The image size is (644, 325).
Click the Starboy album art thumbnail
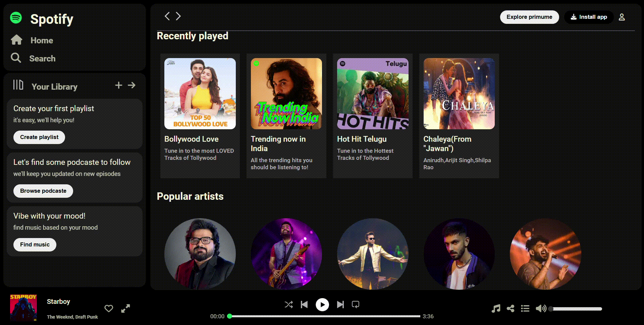coord(23,308)
